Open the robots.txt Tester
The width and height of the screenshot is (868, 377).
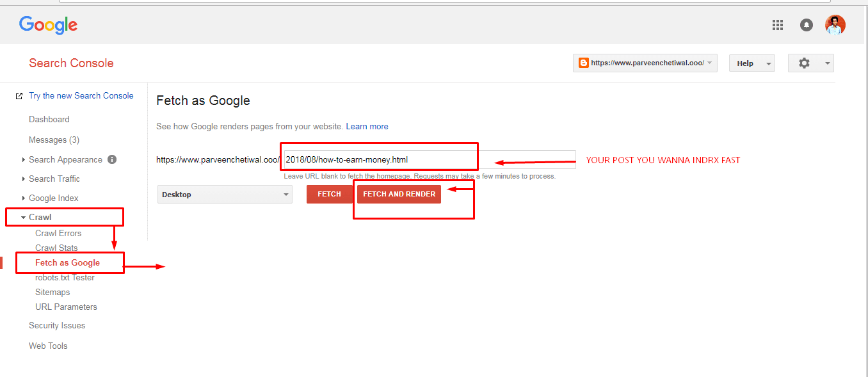[x=65, y=277]
